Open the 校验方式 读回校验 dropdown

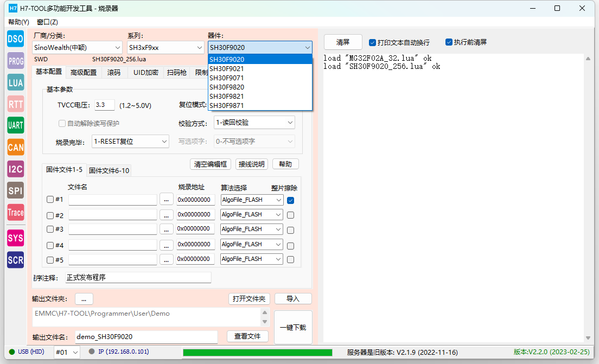point(254,123)
